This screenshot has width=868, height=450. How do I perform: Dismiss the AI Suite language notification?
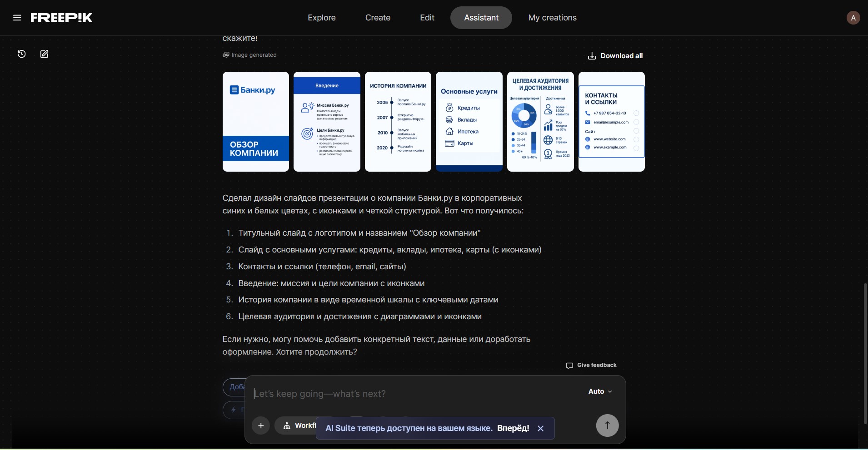[540, 428]
